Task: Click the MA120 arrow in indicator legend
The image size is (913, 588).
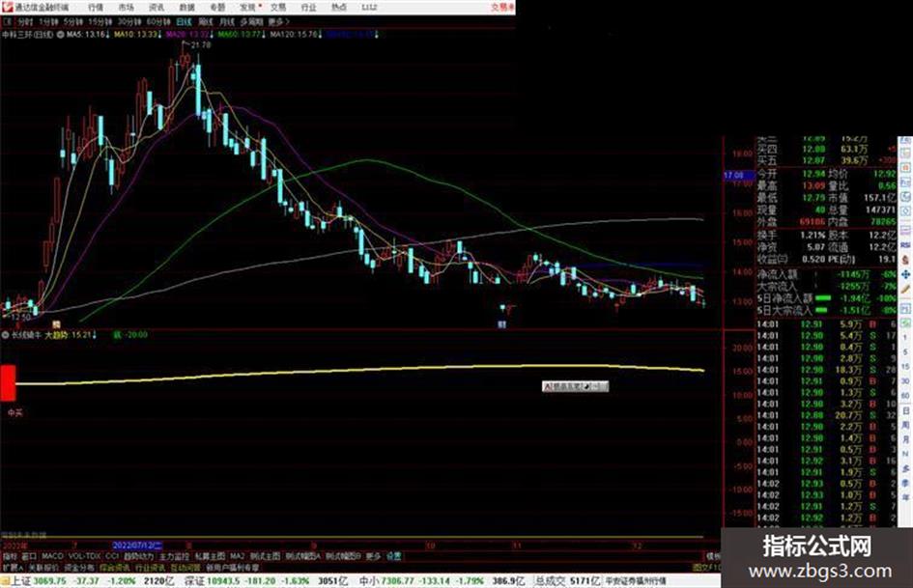Action: (320, 35)
